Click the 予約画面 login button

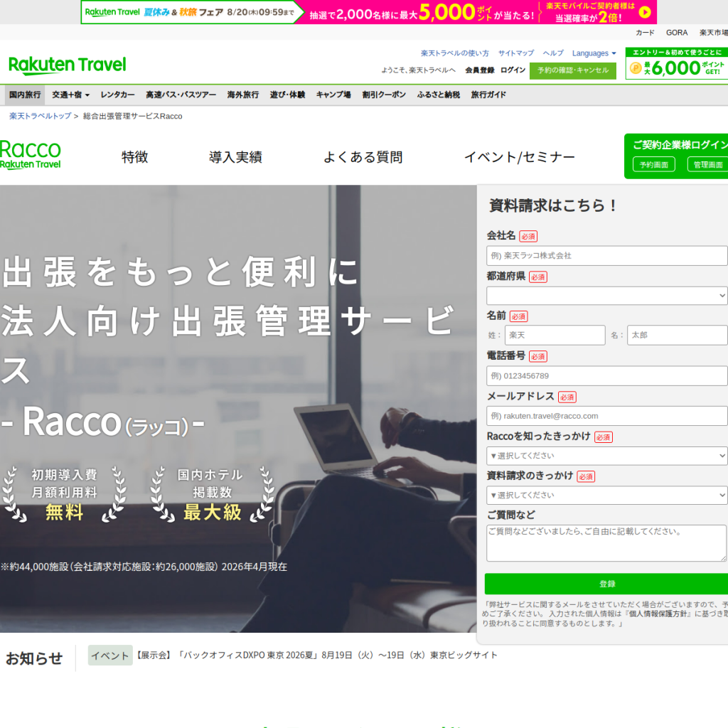pyautogui.click(x=654, y=165)
